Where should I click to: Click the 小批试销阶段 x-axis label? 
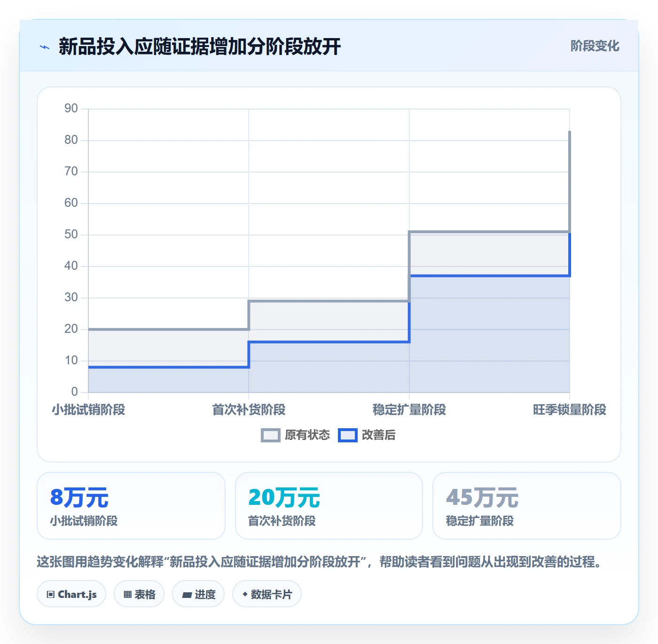tap(88, 410)
